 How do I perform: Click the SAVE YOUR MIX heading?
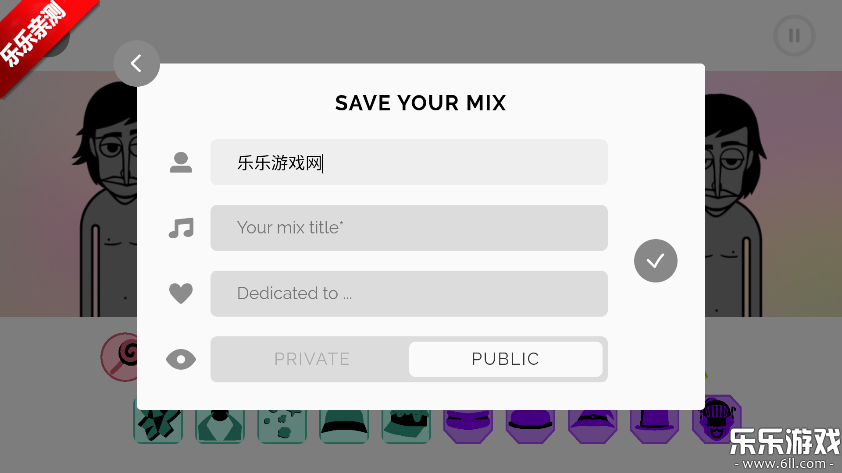(x=420, y=103)
